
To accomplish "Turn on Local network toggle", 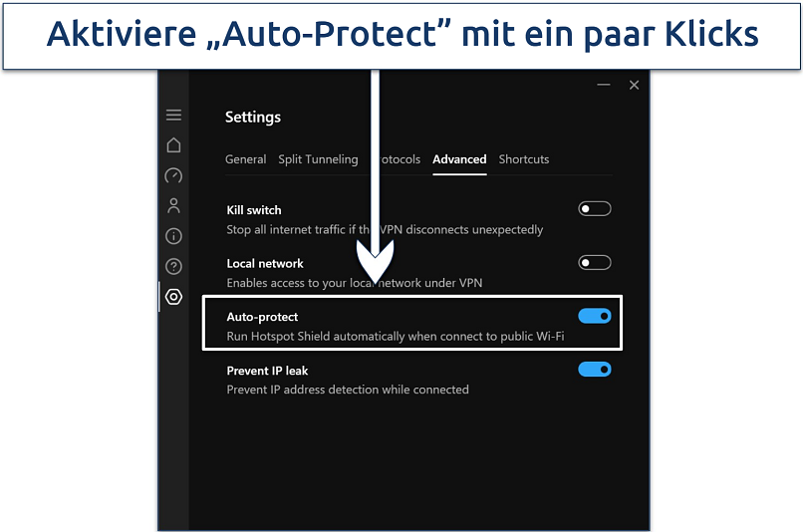I will [595, 263].
